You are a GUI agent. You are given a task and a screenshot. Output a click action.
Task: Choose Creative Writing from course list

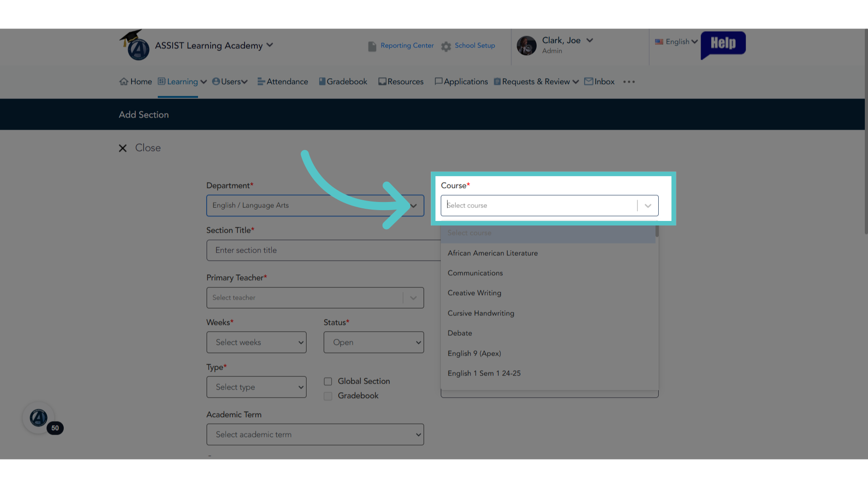tap(474, 293)
